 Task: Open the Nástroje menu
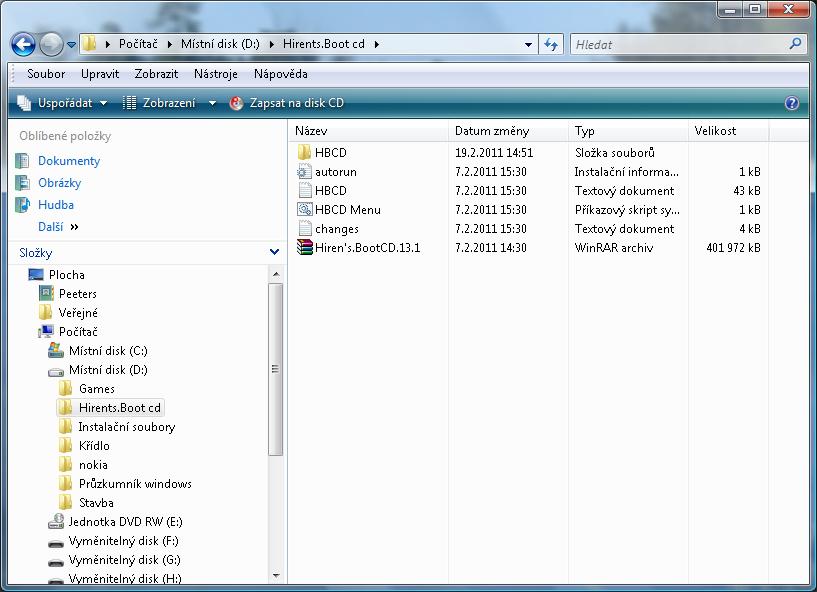[216, 74]
